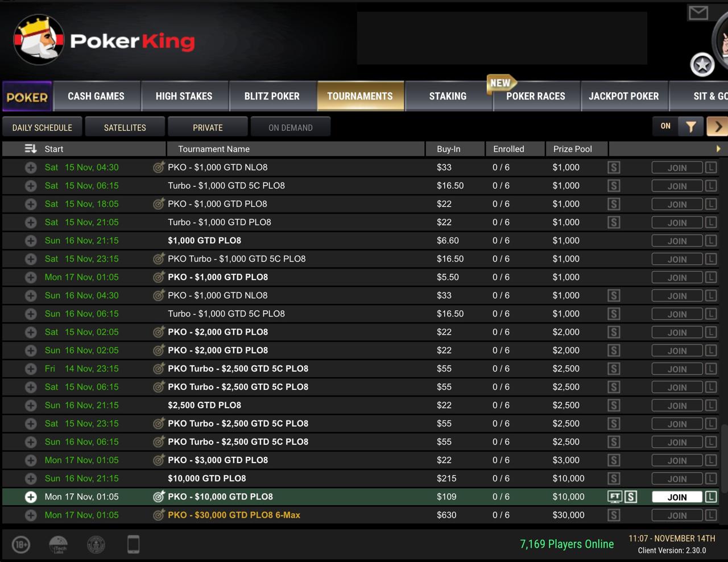Click the mobile phone icon in the bottom bar
The width and height of the screenshot is (728, 562).
point(133,544)
